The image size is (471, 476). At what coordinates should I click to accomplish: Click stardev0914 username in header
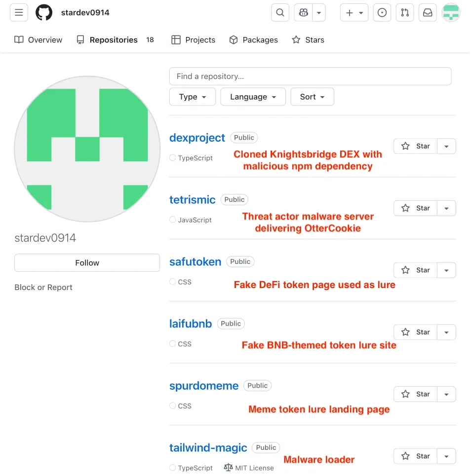[x=85, y=13]
